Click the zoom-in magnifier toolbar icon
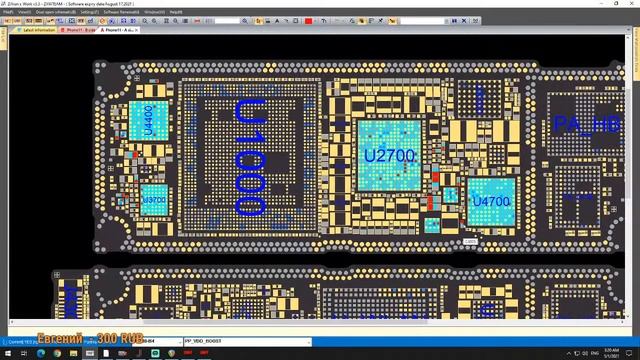640x360 pixels. (145, 21)
